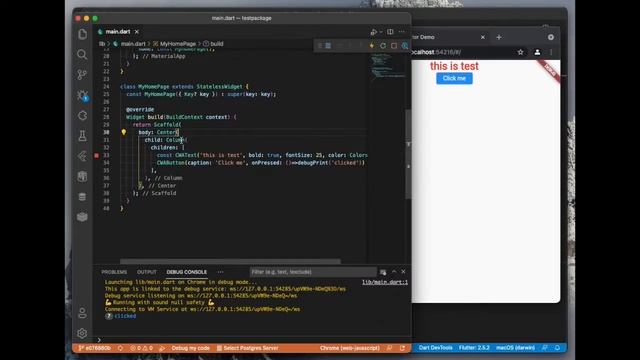Open Source Control in the activity bar
Viewport: 640px width, 360px height.
click(x=82, y=74)
